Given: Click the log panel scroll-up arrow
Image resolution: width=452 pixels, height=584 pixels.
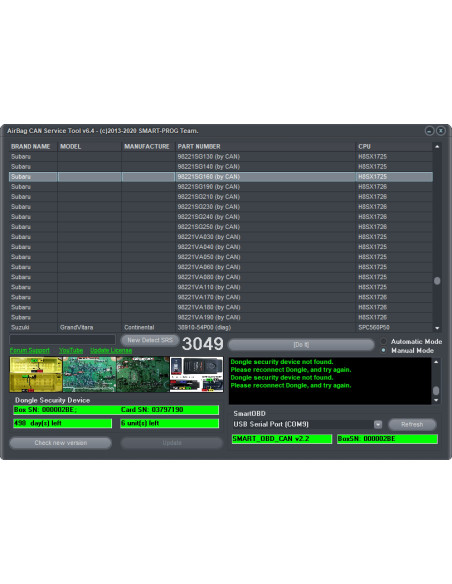Looking at the screenshot, I should tap(436, 362).
